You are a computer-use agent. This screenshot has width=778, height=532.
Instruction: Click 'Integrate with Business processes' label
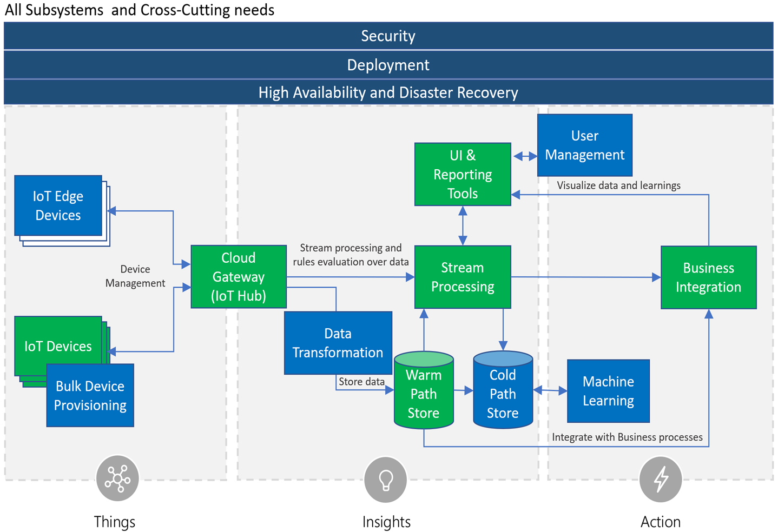(628, 437)
